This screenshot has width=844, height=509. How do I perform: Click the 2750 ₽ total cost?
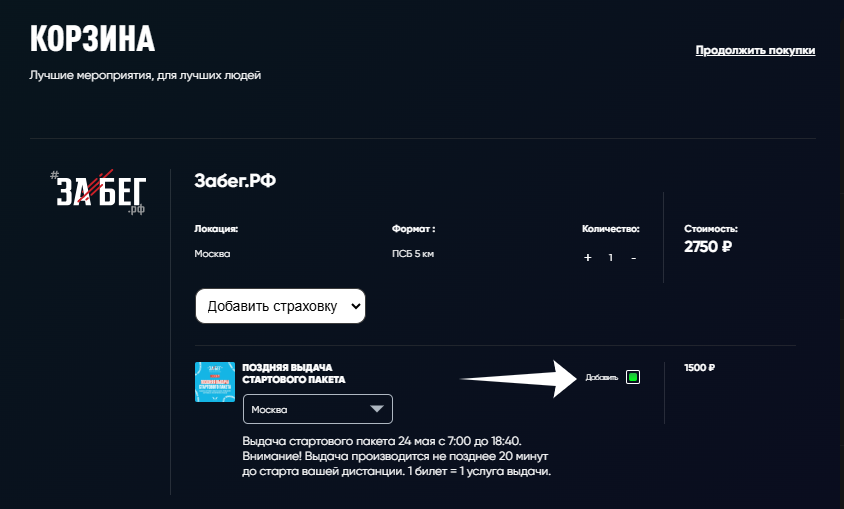click(708, 246)
